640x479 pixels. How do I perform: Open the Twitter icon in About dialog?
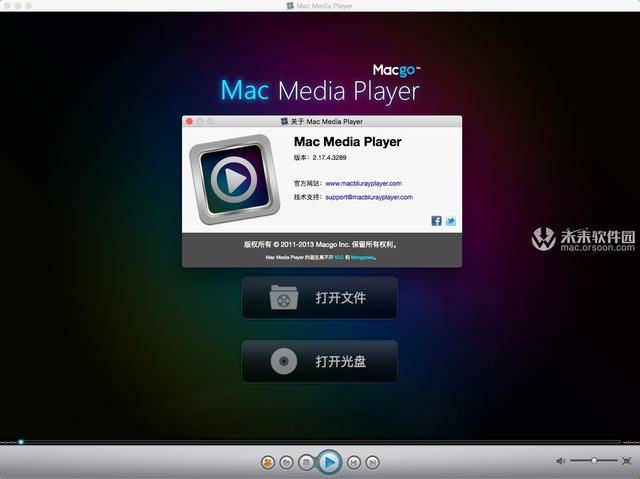coord(451,221)
